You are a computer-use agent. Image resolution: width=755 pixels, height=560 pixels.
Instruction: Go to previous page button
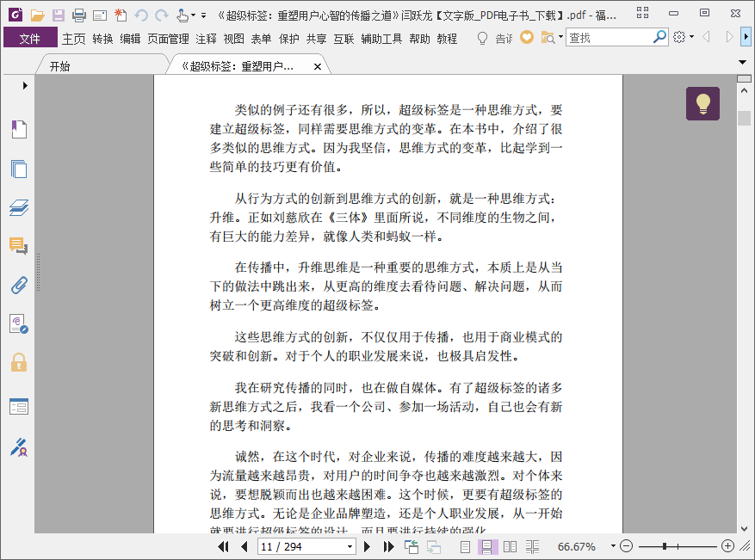pyautogui.click(x=244, y=546)
